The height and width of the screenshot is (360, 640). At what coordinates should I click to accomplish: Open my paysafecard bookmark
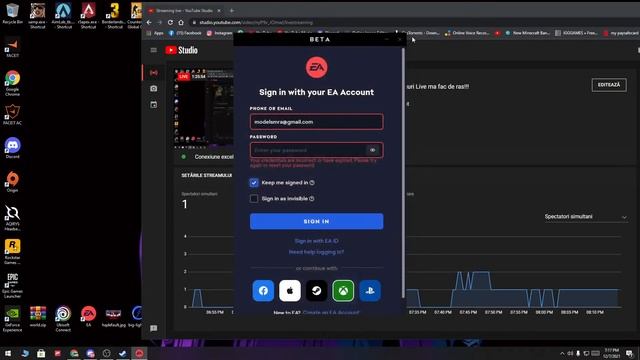click(x=620, y=33)
